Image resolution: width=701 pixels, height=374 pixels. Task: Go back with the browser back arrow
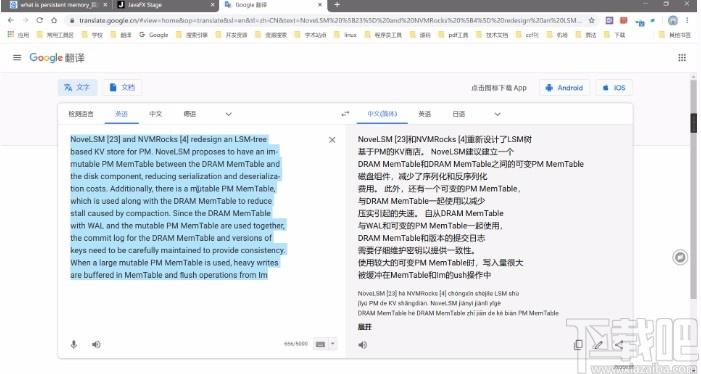click(11, 20)
